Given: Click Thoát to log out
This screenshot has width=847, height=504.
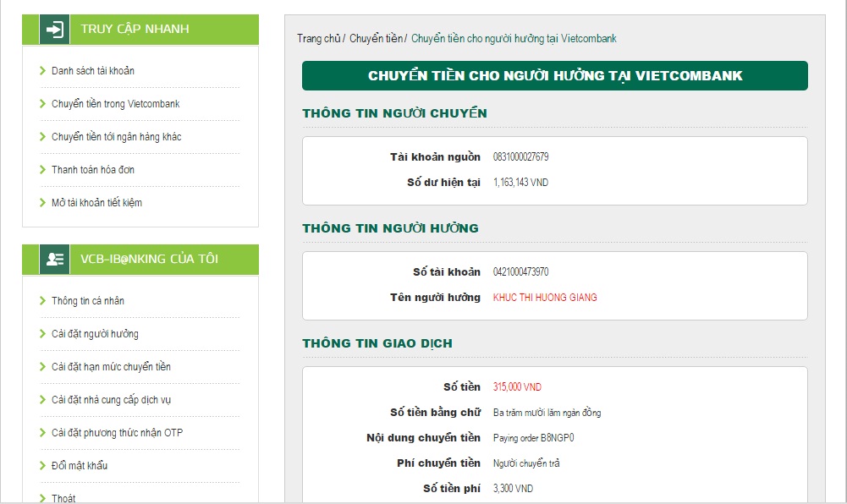Looking at the screenshot, I should click(63, 498).
